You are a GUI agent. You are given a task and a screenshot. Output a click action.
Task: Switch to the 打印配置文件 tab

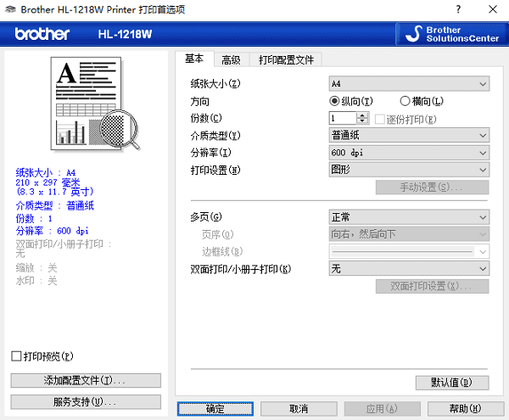[286, 59]
